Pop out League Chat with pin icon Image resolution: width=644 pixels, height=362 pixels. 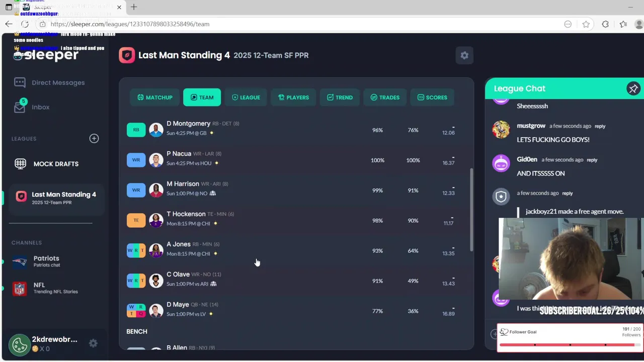coord(633,88)
